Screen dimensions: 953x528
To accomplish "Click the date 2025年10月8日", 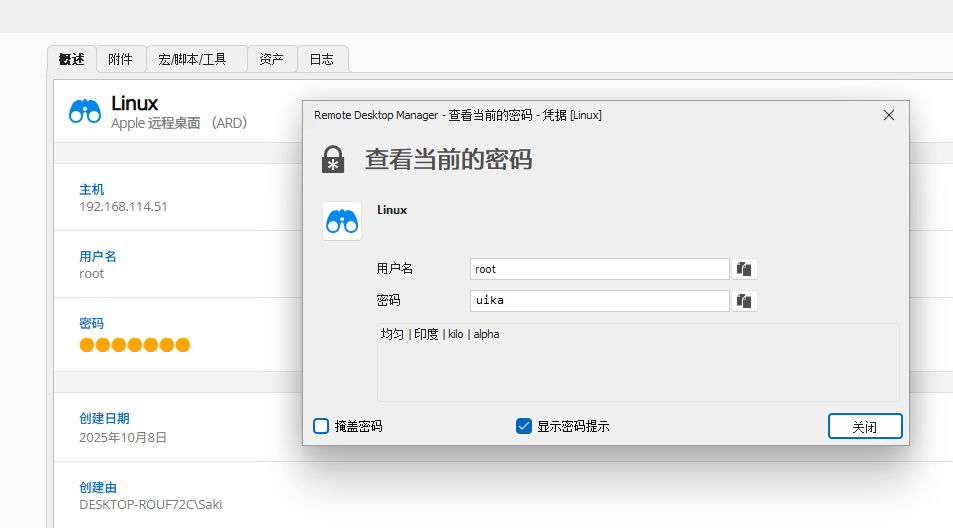I will coord(123,437).
